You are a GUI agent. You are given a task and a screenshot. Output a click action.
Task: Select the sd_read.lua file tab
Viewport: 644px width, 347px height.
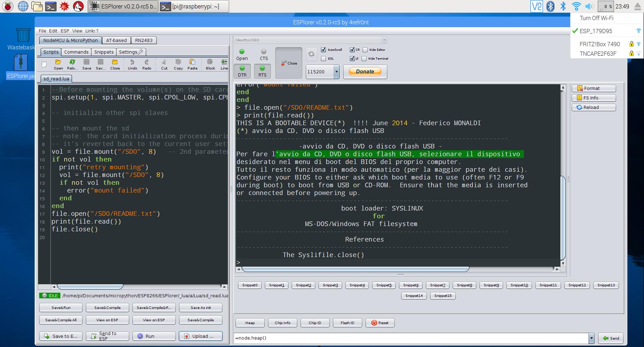56,79
